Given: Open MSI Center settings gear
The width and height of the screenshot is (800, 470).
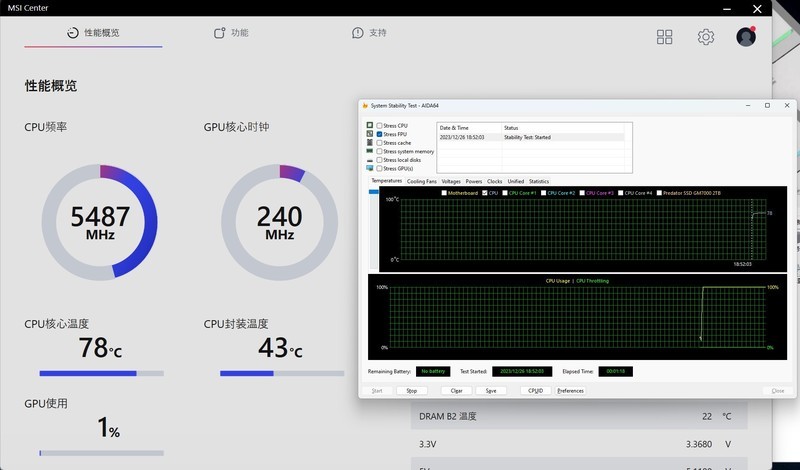Looking at the screenshot, I should [706, 37].
